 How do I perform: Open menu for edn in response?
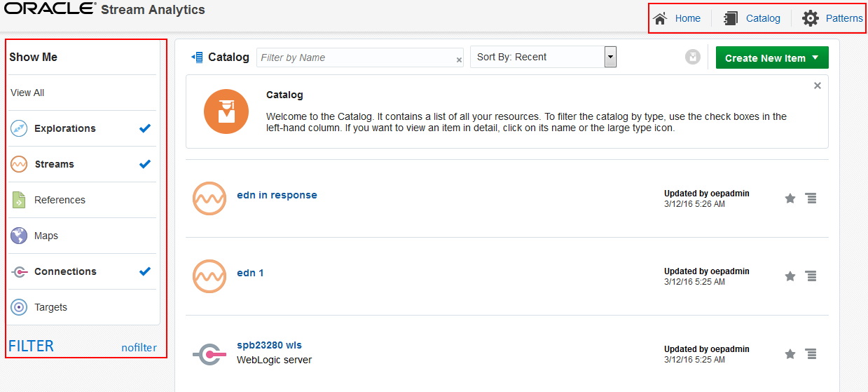[811, 198]
